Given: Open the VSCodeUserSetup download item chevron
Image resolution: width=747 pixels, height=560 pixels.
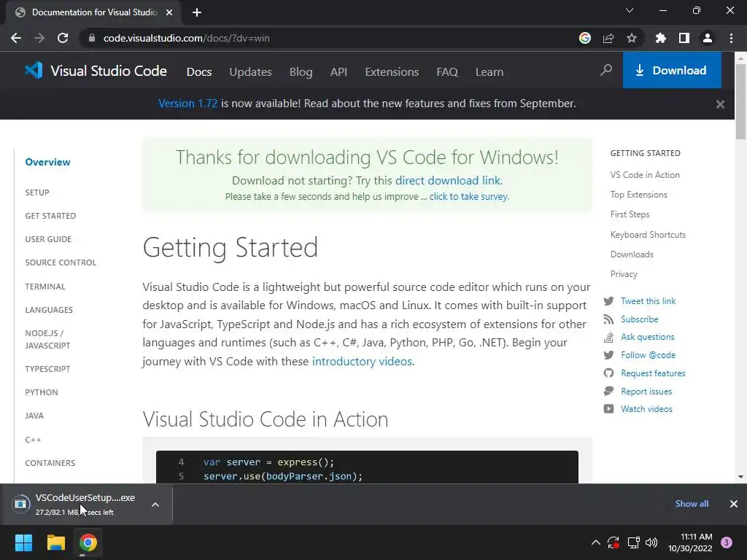Looking at the screenshot, I should click(x=155, y=505).
